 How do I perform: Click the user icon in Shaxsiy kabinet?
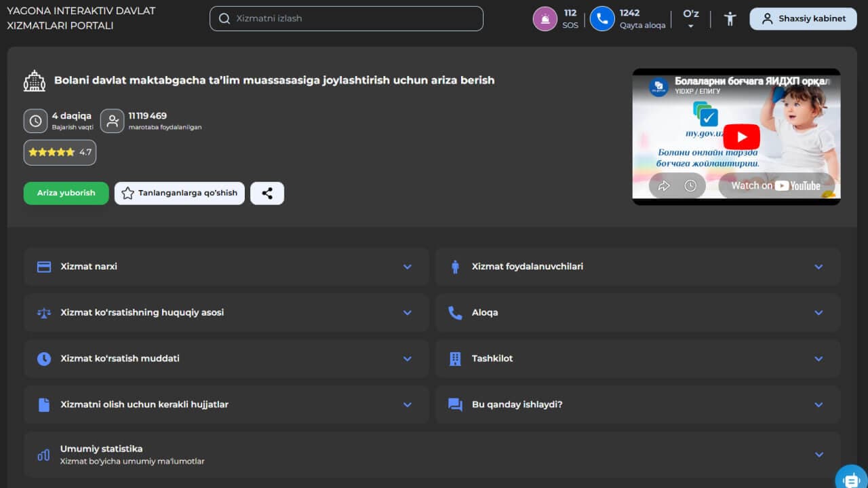[x=767, y=19]
